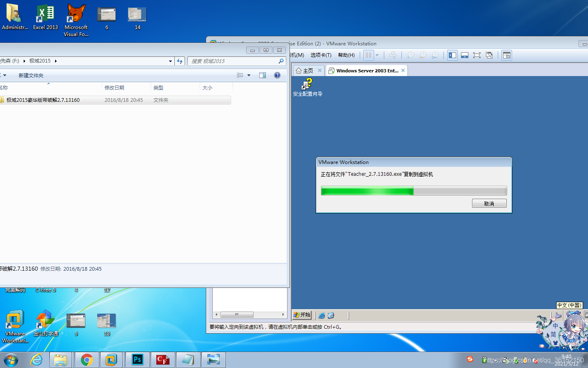Enter full screen mode icon in VMware

[x=477, y=55]
